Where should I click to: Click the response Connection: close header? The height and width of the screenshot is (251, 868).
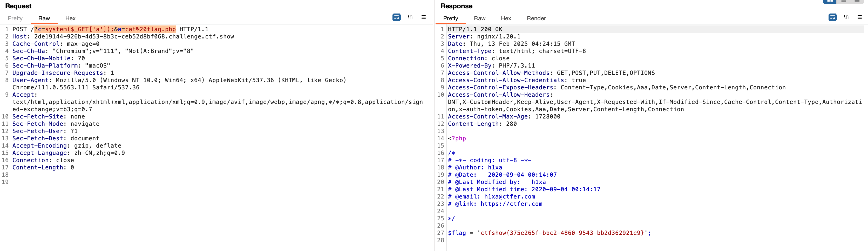(x=478, y=58)
